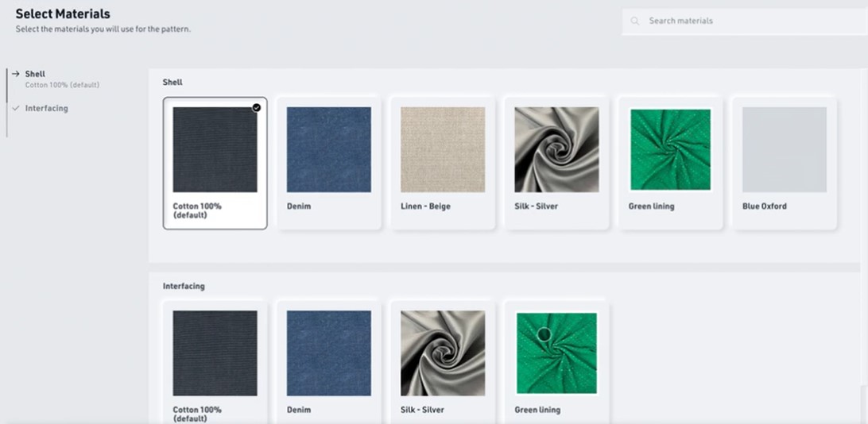
Task: Toggle the checkmark on Cotton 100% shell card
Action: [x=256, y=107]
